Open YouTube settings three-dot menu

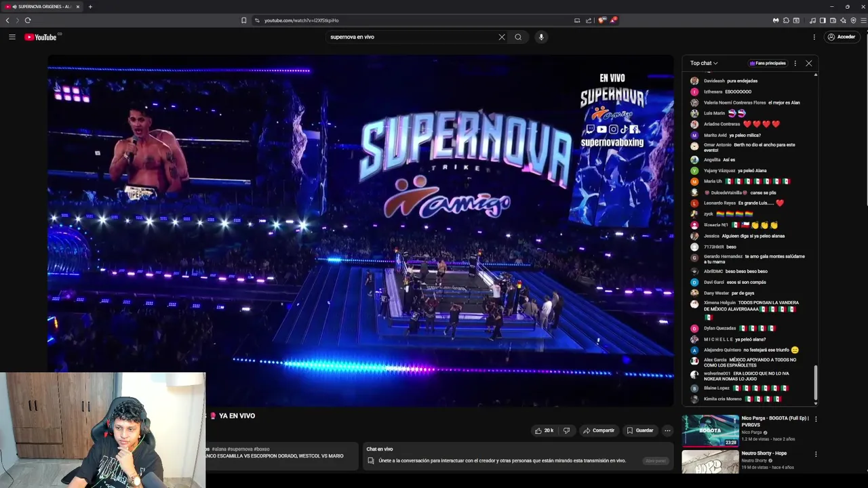[814, 37]
